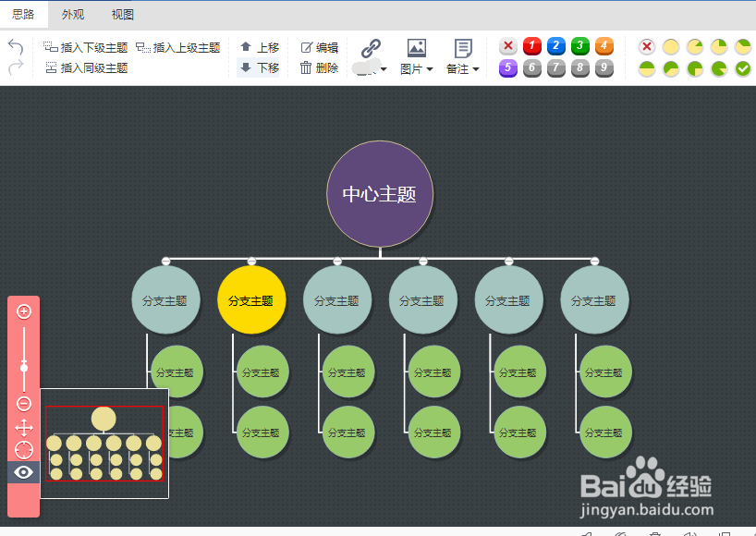Screen dimensions: 756x536
Task: Click 插入同级主题 button
Action: [86, 68]
